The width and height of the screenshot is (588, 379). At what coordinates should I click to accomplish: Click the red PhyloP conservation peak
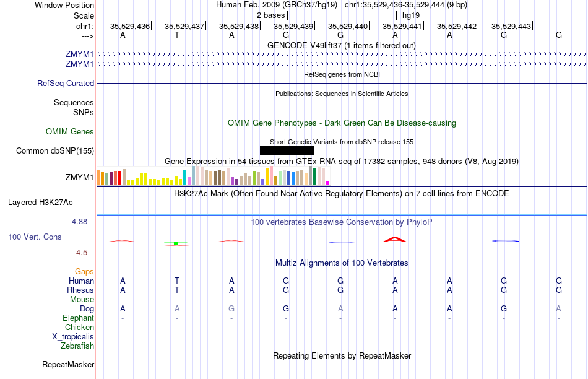[394, 240]
